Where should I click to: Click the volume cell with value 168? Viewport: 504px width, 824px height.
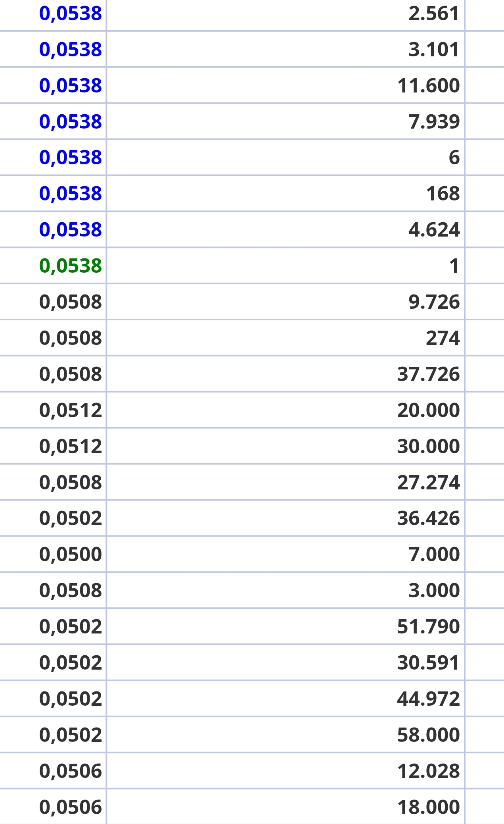[x=443, y=194]
